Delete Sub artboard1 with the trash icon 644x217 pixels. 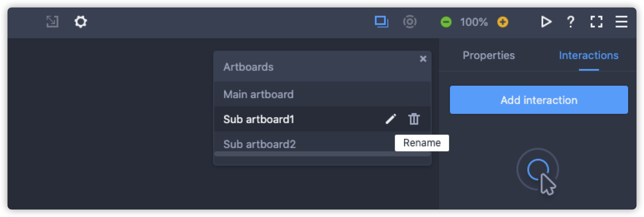click(x=414, y=119)
